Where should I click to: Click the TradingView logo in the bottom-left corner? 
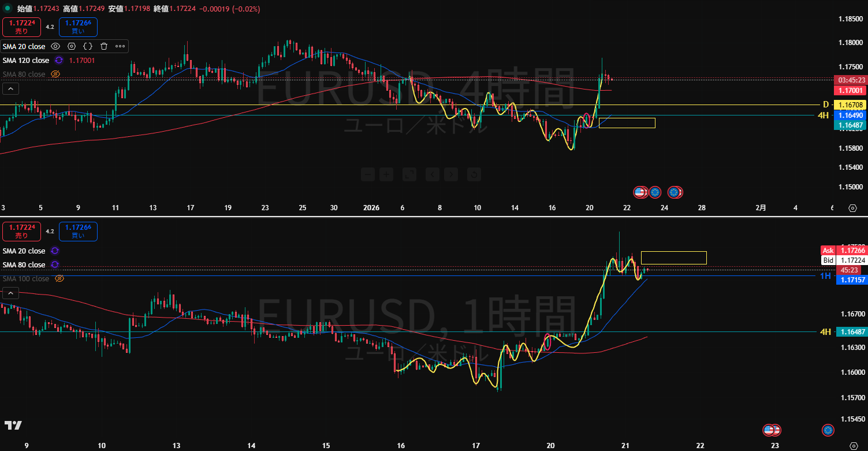[13, 426]
